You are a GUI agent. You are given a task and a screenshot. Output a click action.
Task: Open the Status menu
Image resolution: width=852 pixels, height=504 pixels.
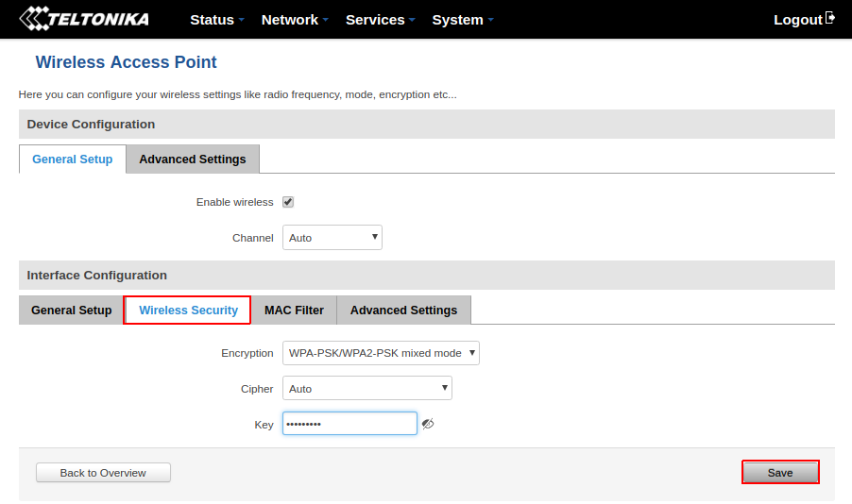click(x=216, y=20)
